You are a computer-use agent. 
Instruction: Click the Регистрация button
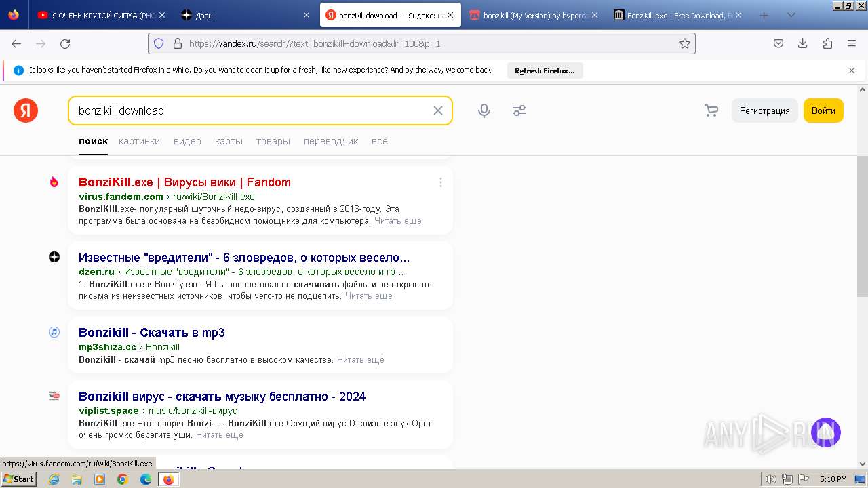pos(765,110)
